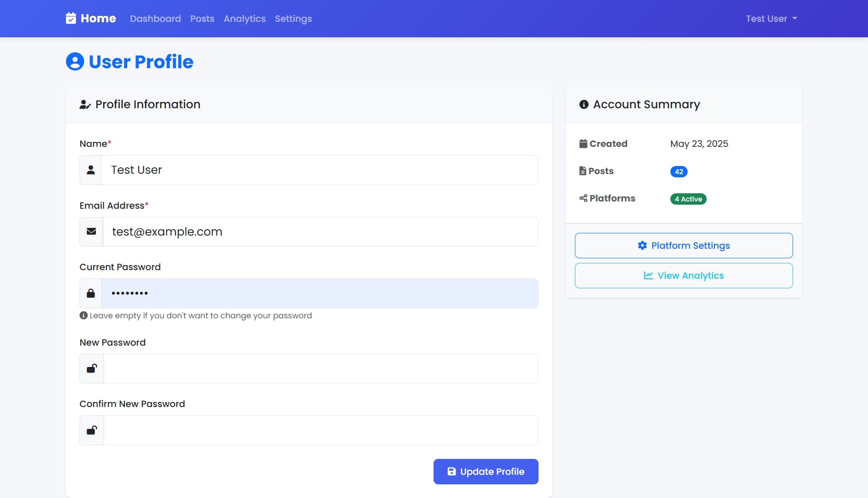Image resolution: width=868 pixels, height=498 pixels.
Task: Click the document icon next to Posts
Action: click(x=583, y=171)
